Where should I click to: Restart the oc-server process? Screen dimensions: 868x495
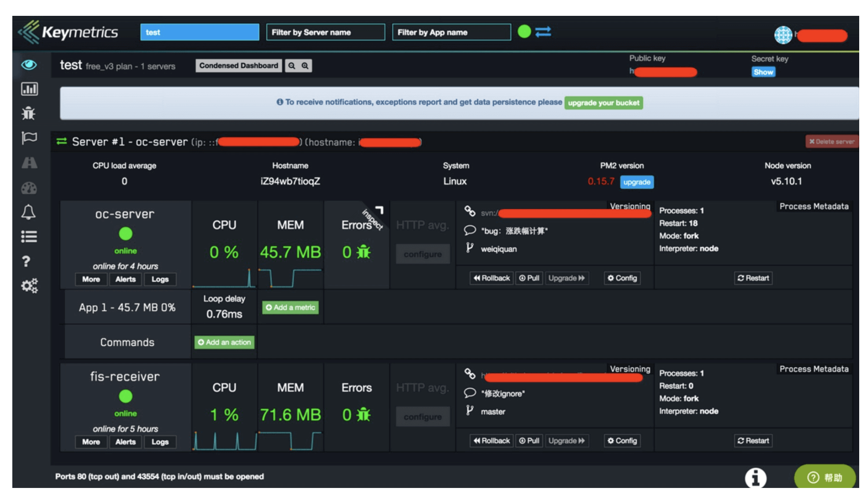coord(753,278)
